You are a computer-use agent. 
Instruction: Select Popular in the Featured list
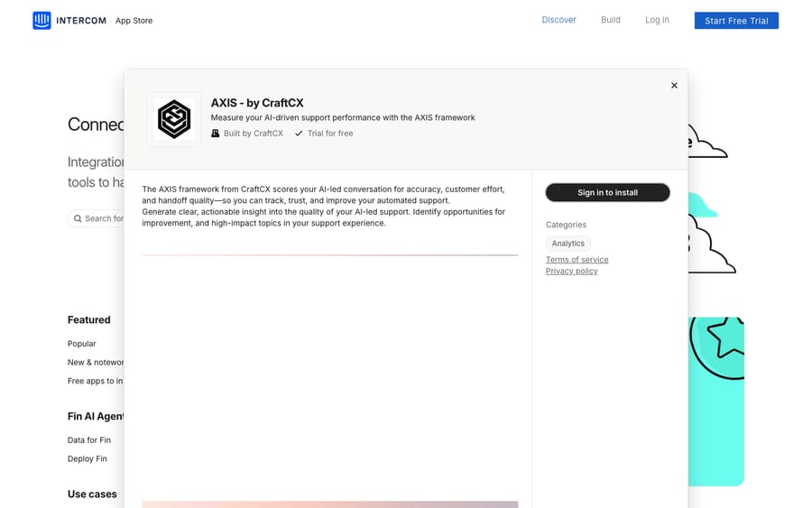tap(82, 344)
